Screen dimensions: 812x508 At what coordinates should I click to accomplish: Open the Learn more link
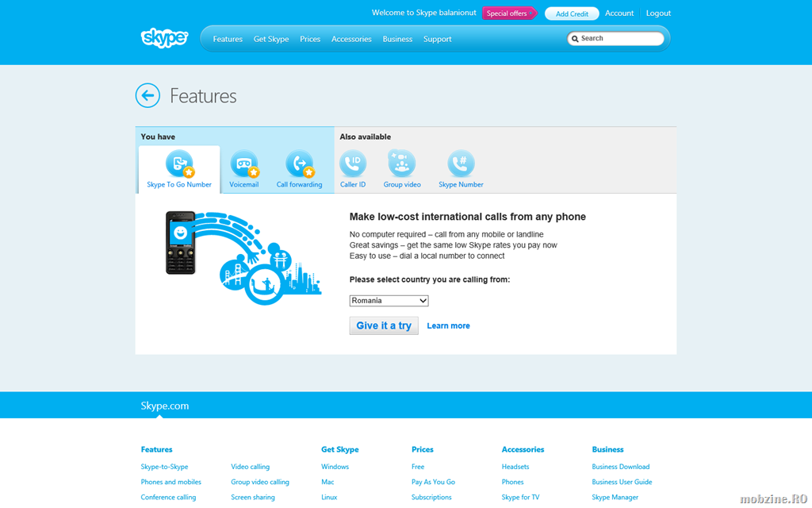point(449,325)
